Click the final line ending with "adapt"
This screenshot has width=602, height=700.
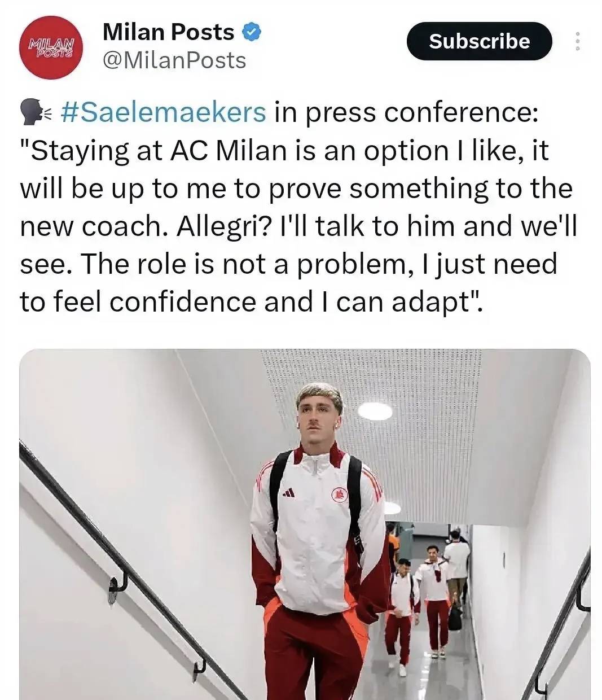pyautogui.click(x=251, y=301)
